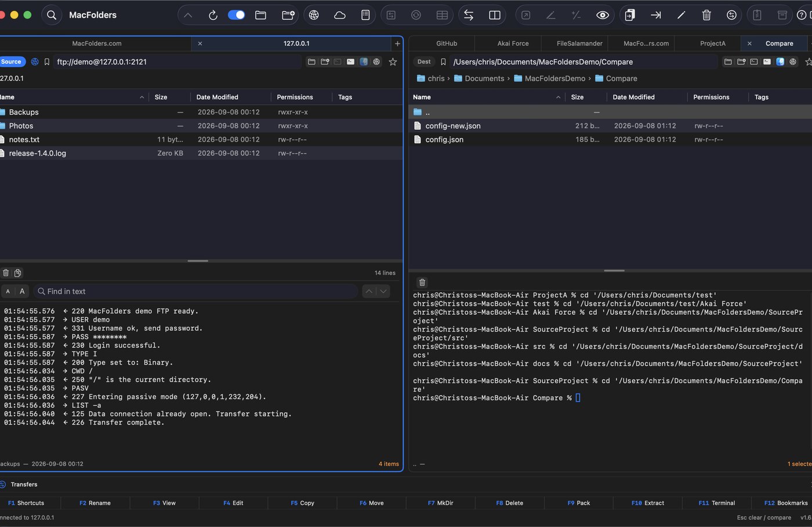This screenshot has width=812, height=527.
Task: Toggle the dual-pane split view icon
Action: point(495,15)
